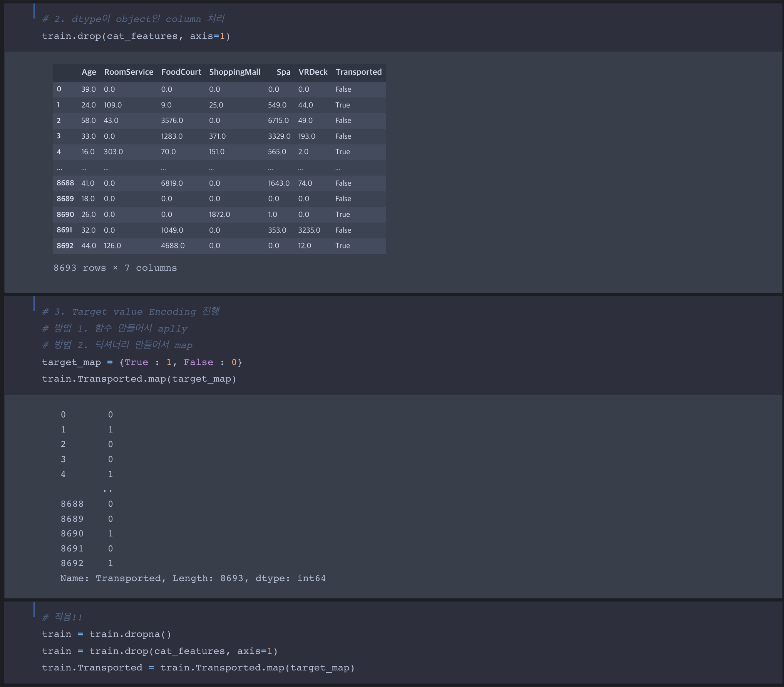Click the RoomService column header
The image size is (784, 687).
129,72
